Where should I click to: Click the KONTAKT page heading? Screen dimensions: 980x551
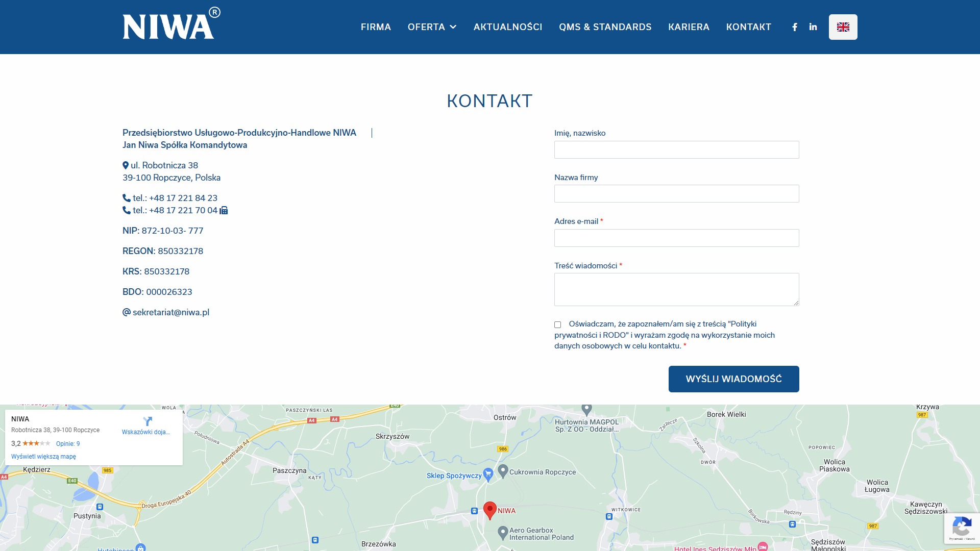click(489, 101)
